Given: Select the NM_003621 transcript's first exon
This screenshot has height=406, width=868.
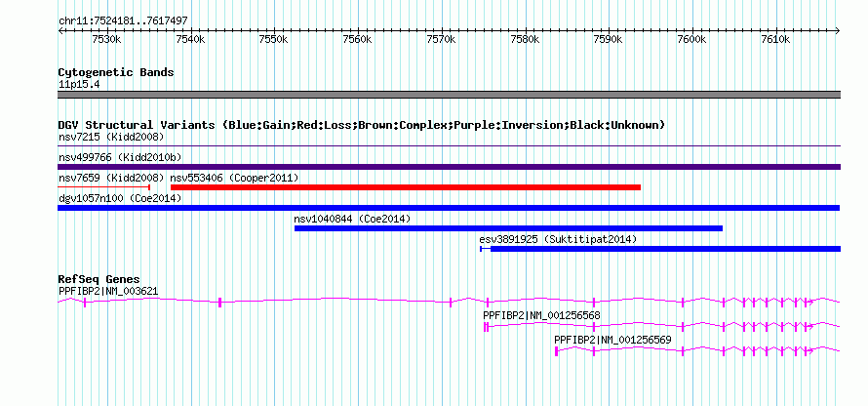Looking at the screenshot, I should [x=85, y=303].
